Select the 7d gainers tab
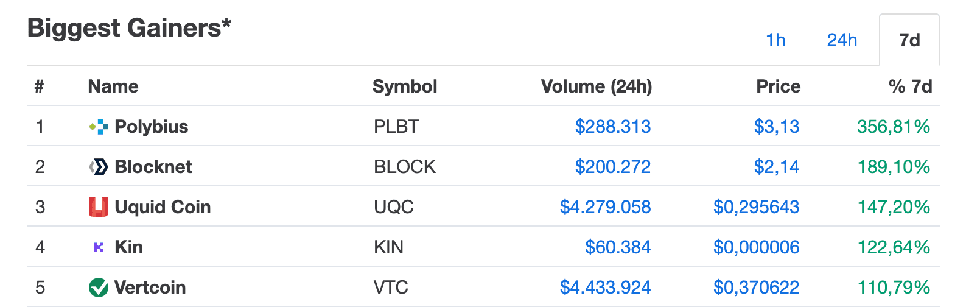Screen dimensions: 980x307 [x=909, y=40]
